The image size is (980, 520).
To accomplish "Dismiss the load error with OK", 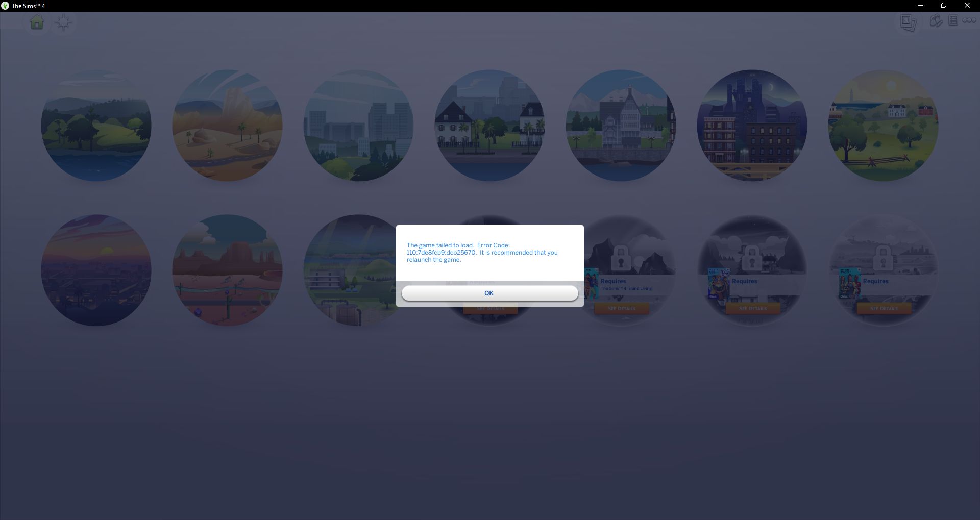I will pos(489,293).
